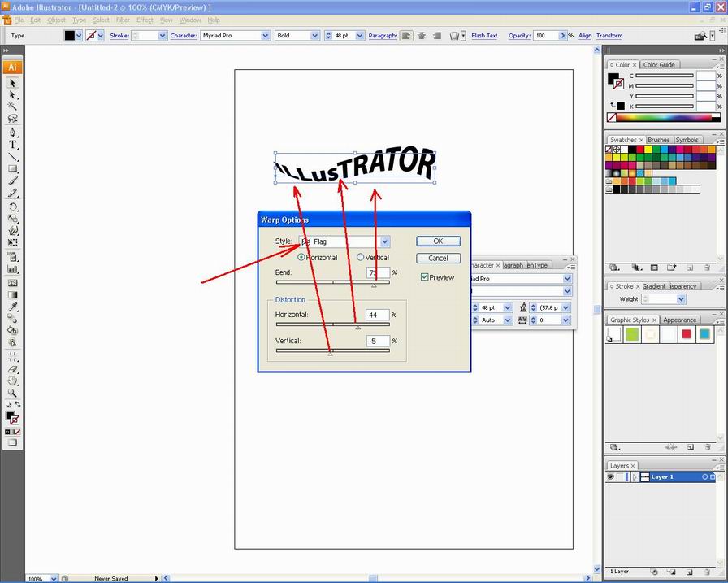Select the Warp tool
This screenshot has width=728, height=583.
12,230
